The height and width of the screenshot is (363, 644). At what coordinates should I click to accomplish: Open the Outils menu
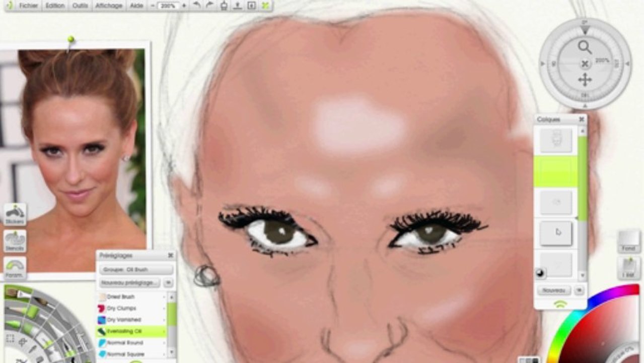[x=80, y=6]
